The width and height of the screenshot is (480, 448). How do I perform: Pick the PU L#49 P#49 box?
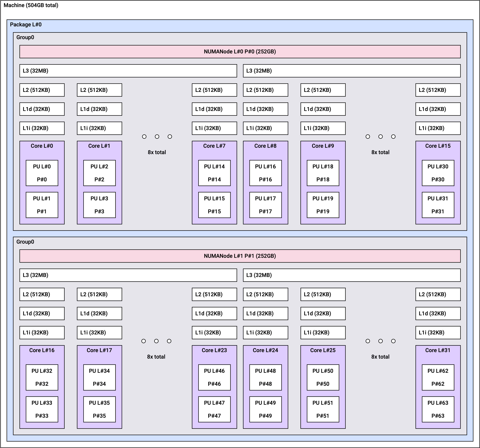coord(266,409)
